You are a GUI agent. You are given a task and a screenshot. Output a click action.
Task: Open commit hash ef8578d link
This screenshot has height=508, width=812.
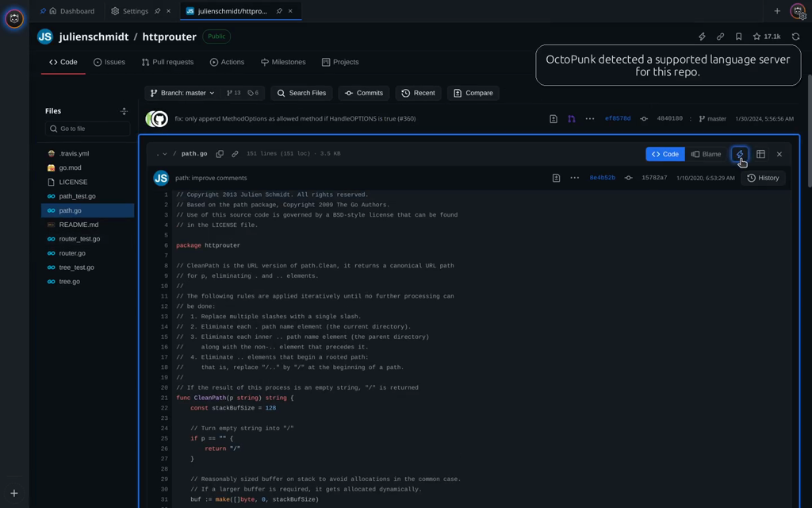(x=617, y=119)
